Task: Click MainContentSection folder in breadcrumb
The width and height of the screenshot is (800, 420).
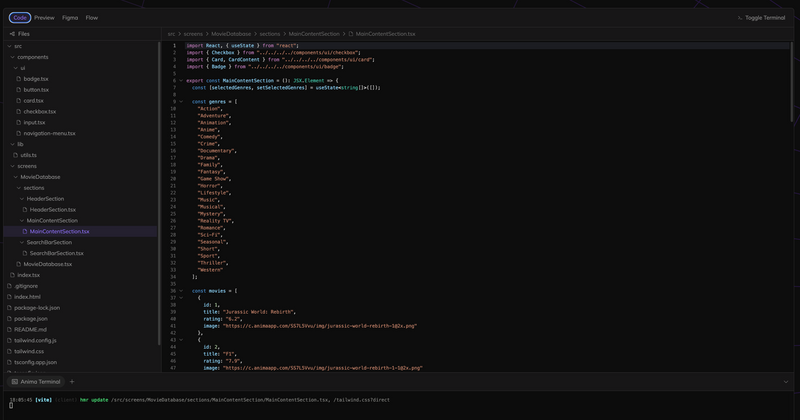Action: coord(314,34)
